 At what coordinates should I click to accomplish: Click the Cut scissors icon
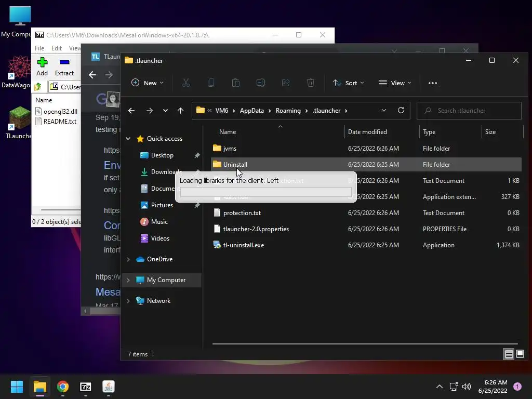(x=186, y=83)
